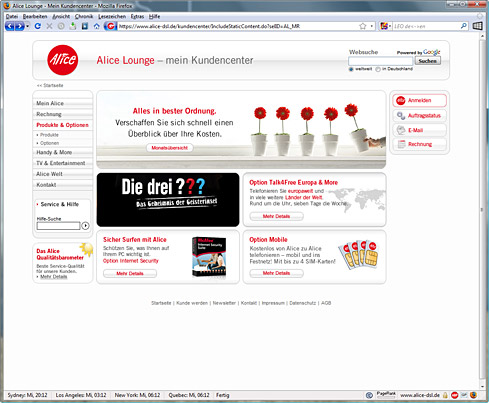Open the Hilfe menu
Image resolution: width=489 pixels, height=403 pixels.
[x=154, y=16]
